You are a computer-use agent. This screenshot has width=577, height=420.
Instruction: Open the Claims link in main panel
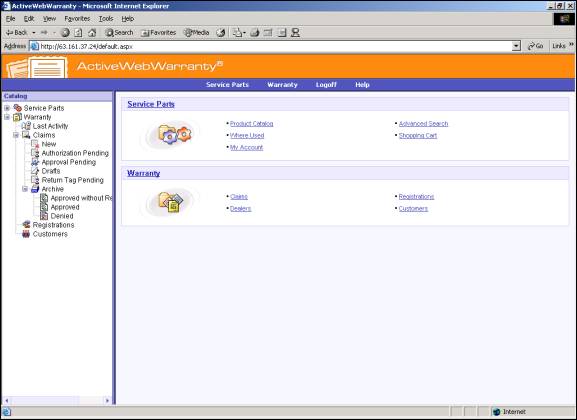pyautogui.click(x=239, y=197)
